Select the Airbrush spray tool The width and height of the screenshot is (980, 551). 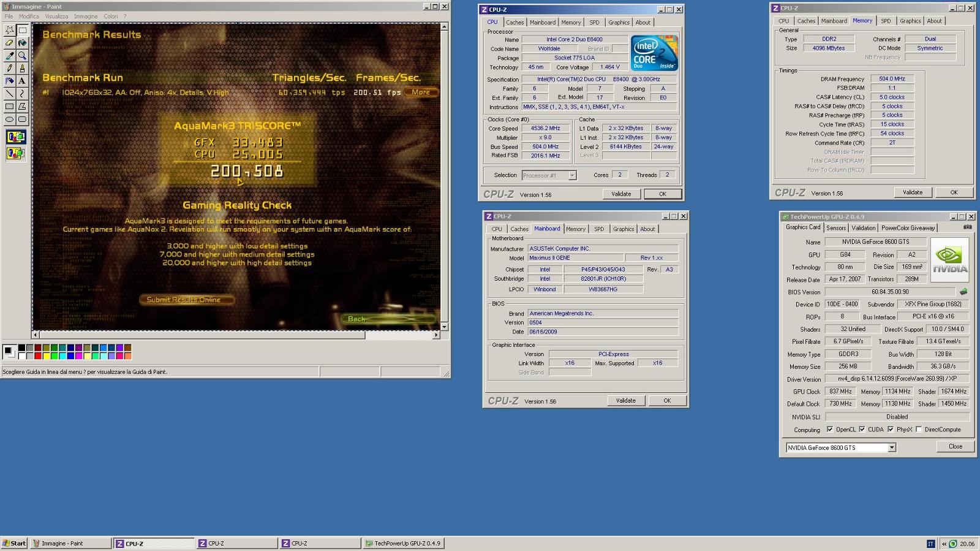[10, 81]
